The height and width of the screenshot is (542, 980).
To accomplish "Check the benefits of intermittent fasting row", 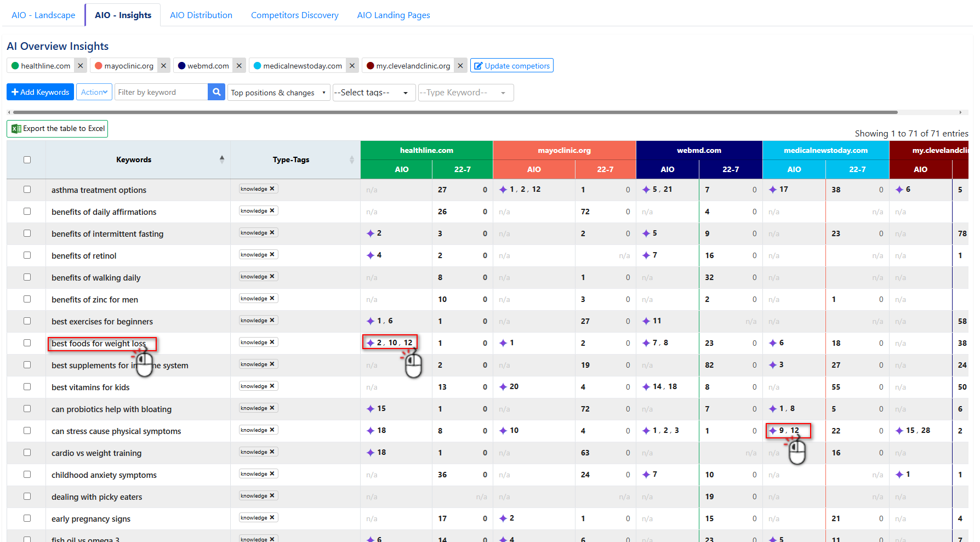I will [27, 233].
